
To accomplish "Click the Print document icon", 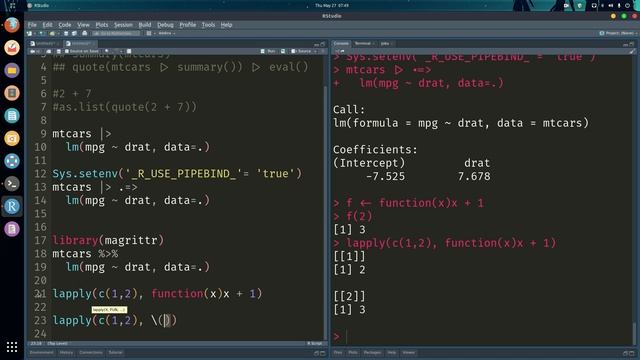I will pyautogui.click(x=84, y=33).
